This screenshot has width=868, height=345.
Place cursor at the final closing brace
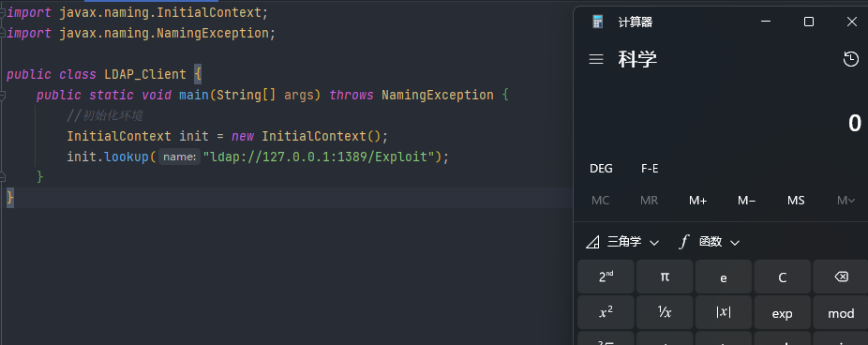(10, 198)
